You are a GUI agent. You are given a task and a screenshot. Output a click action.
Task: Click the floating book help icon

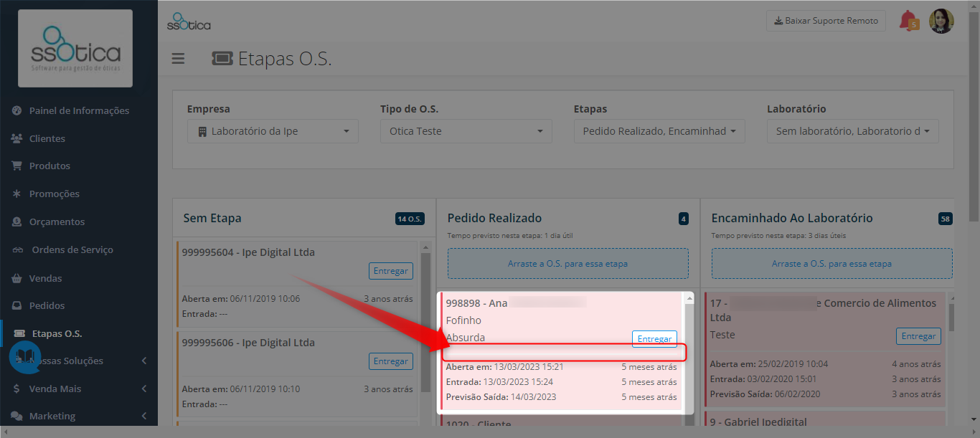pos(24,356)
